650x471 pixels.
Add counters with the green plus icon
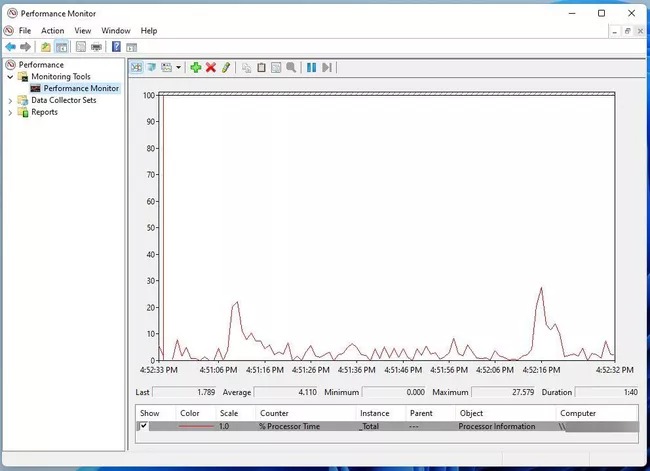click(x=196, y=67)
